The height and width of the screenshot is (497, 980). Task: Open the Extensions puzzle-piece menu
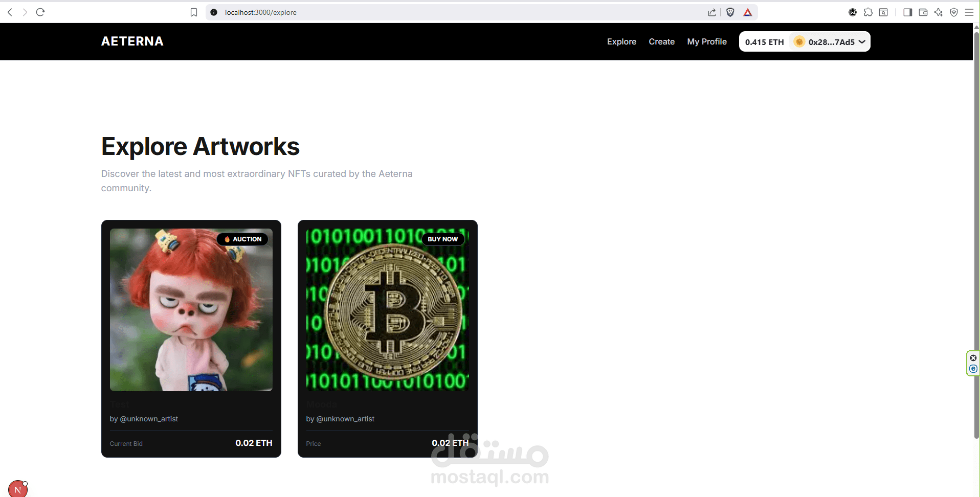click(868, 12)
